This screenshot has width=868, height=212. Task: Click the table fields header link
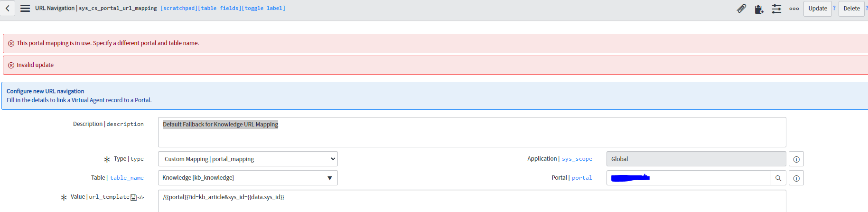(219, 9)
